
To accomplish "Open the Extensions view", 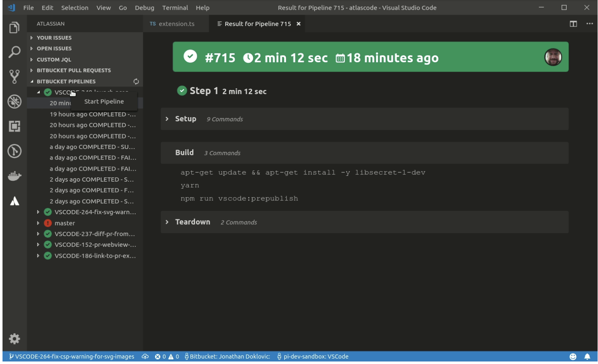I will [14, 126].
